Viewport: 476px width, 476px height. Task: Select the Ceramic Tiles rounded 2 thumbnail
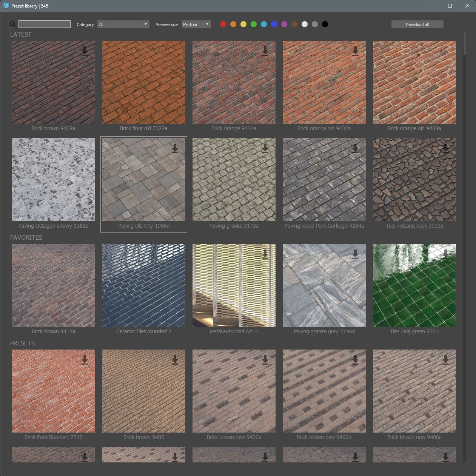[x=144, y=285]
